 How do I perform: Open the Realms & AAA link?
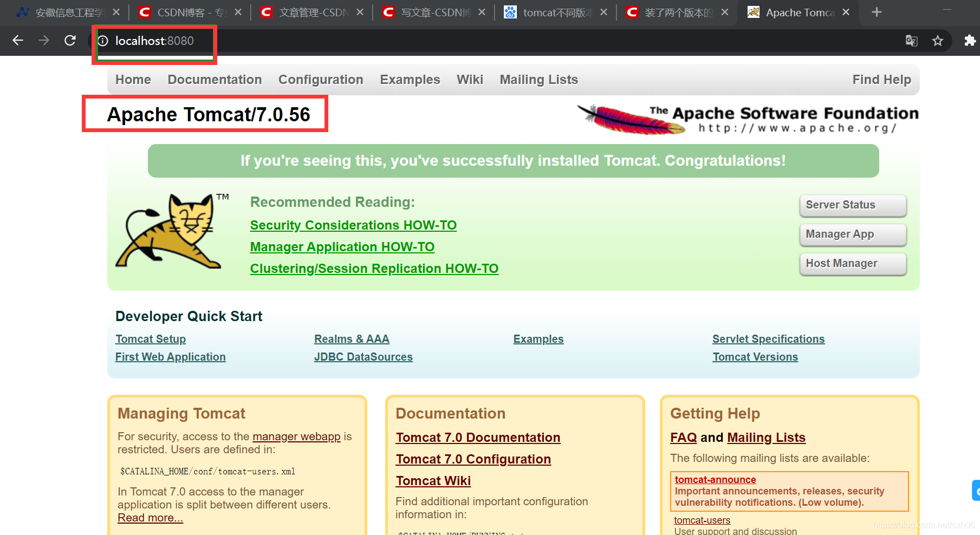pos(352,339)
